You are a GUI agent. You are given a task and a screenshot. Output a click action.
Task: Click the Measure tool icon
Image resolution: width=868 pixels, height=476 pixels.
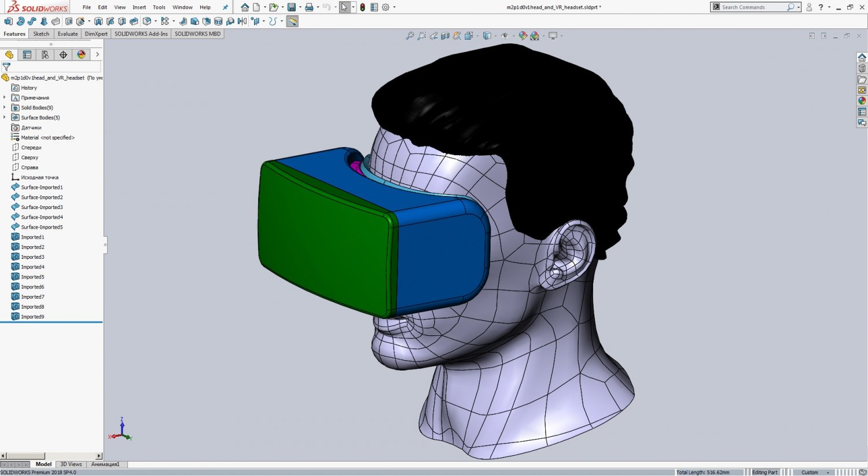(x=456, y=35)
